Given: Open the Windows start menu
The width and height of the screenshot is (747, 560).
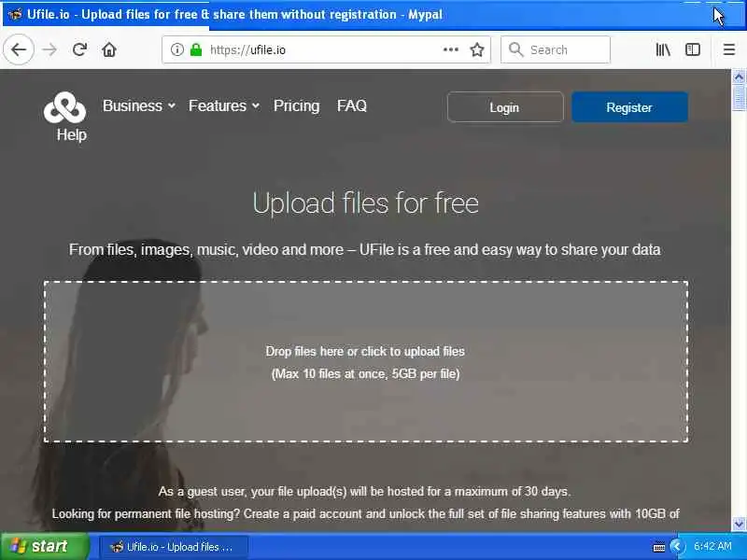Looking at the screenshot, I should (45, 546).
